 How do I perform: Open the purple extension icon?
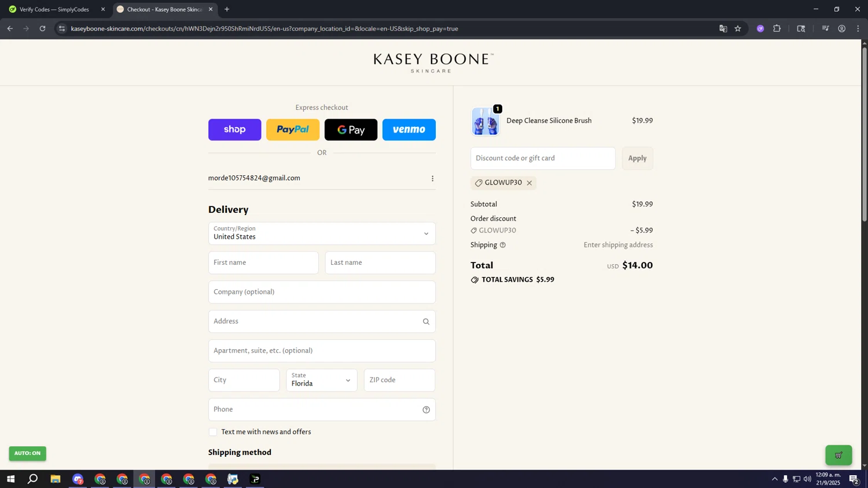tap(760, 28)
